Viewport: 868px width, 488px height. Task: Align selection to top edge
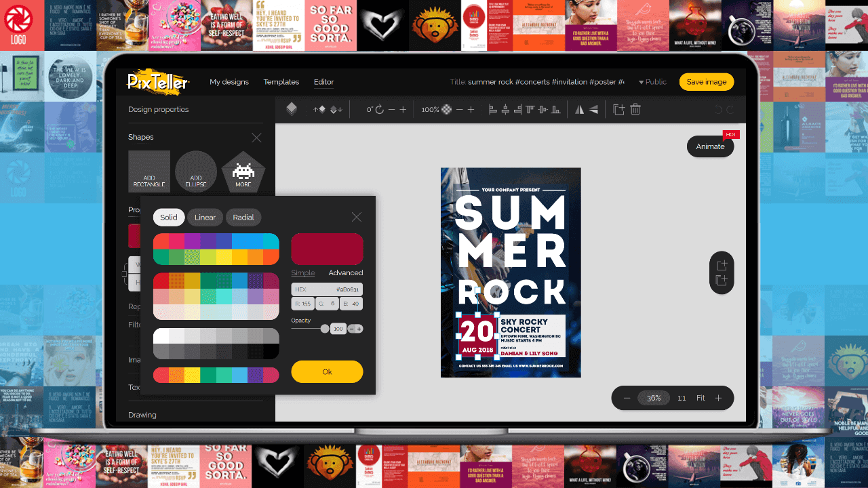pos(530,109)
